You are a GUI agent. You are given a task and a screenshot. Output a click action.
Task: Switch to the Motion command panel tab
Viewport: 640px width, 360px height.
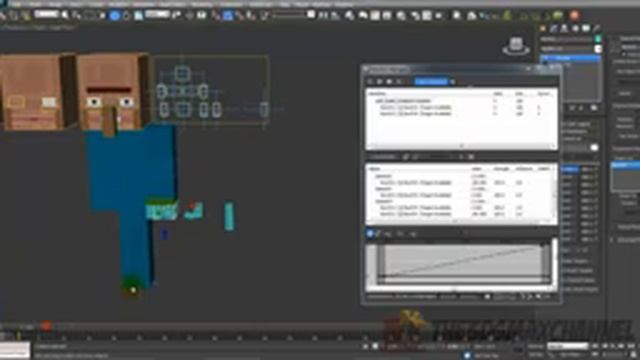pos(575,29)
